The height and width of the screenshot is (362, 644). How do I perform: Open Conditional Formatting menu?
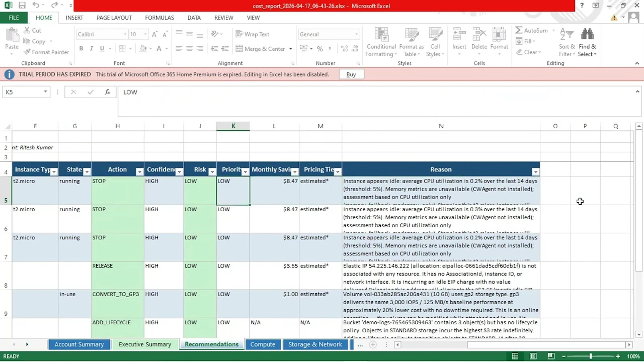click(x=381, y=42)
